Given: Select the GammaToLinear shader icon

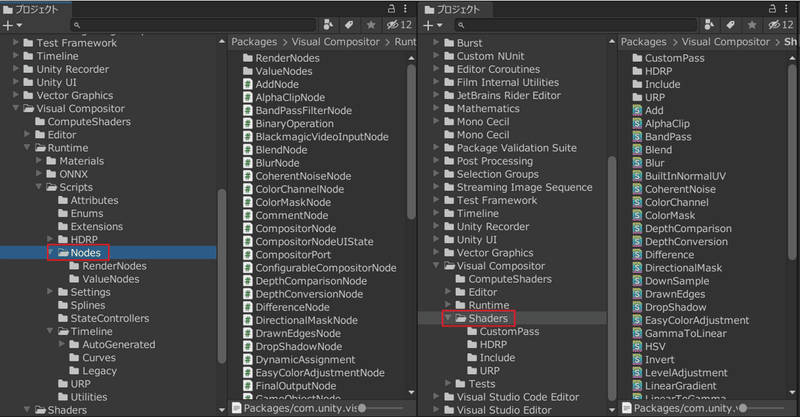Looking at the screenshot, I should coord(637,333).
